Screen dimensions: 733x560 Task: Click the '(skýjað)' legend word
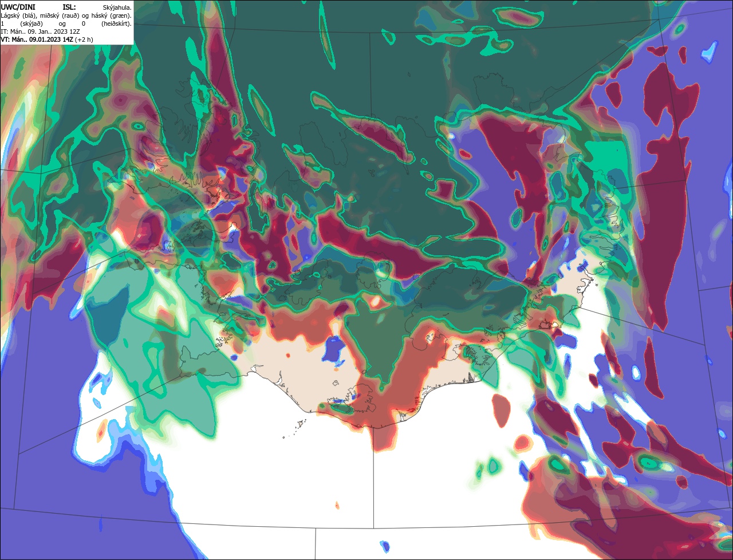pyautogui.click(x=31, y=24)
